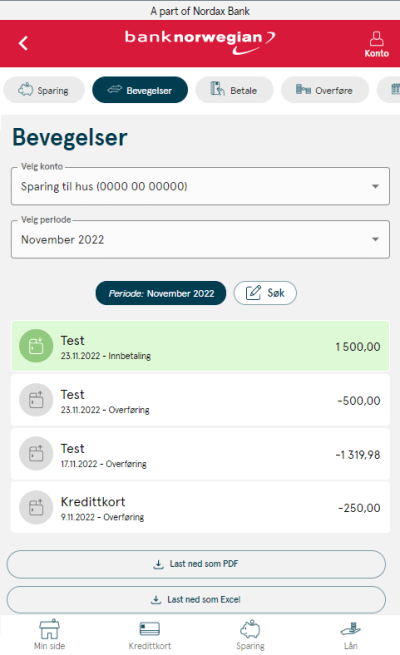Click the Kredittkort transaction's transfer icon
Image resolution: width=400 pixels, height=655 pixels.
(36, 507)
